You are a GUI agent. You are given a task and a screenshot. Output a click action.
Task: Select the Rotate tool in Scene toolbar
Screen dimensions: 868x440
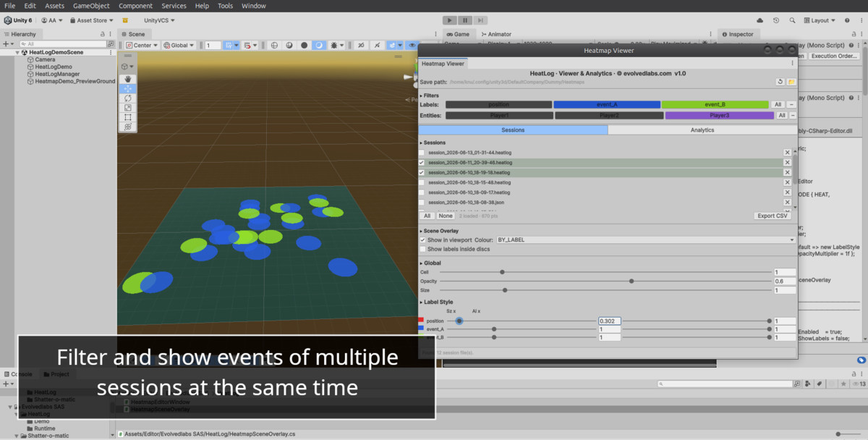click(x=128, y=98)
